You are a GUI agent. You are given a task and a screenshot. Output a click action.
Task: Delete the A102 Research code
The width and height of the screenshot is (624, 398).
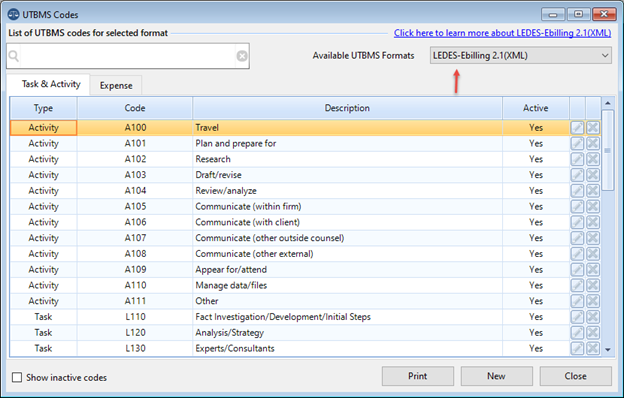pos(593,159)
